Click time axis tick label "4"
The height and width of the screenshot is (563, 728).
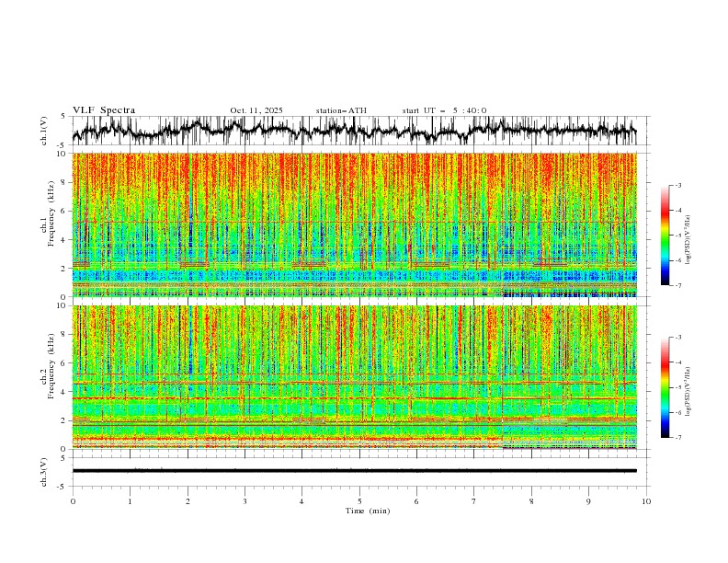301,501
